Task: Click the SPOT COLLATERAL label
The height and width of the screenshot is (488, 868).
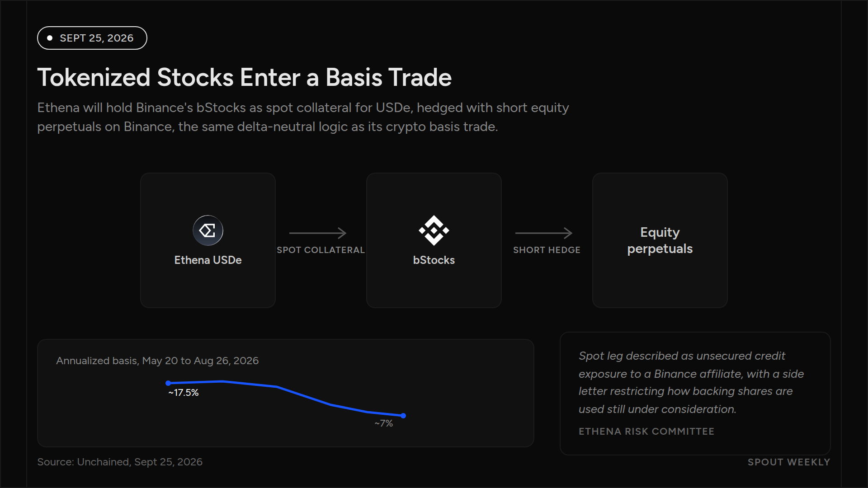Action: tap(321, 250)
